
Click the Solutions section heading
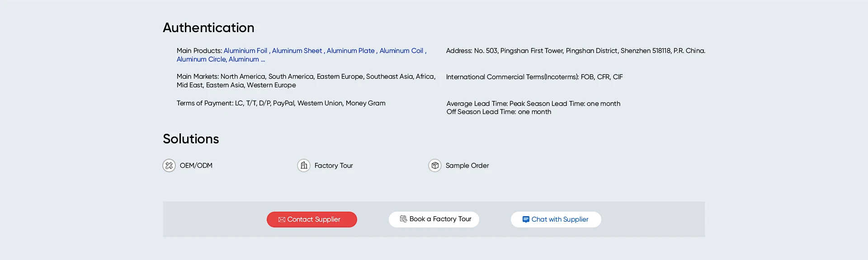(x=191, y=139)
